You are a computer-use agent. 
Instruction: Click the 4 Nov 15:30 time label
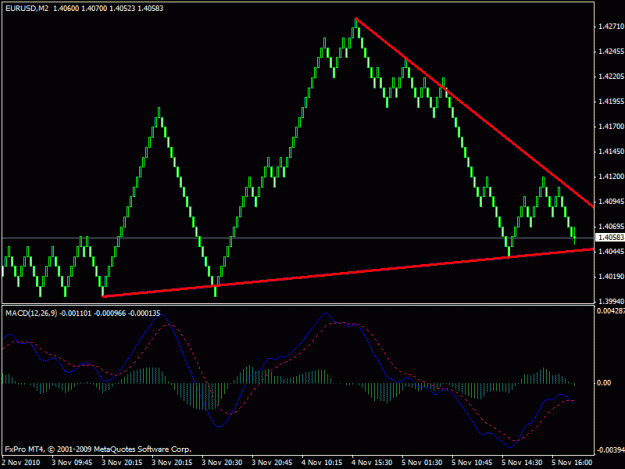point(372,462)
